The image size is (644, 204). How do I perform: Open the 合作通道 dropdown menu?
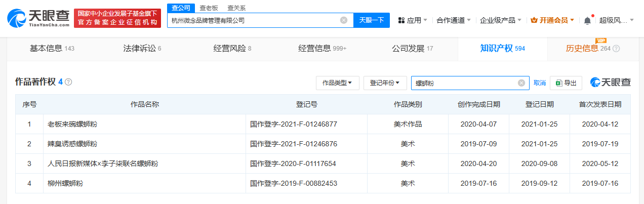tap(454, 20)
